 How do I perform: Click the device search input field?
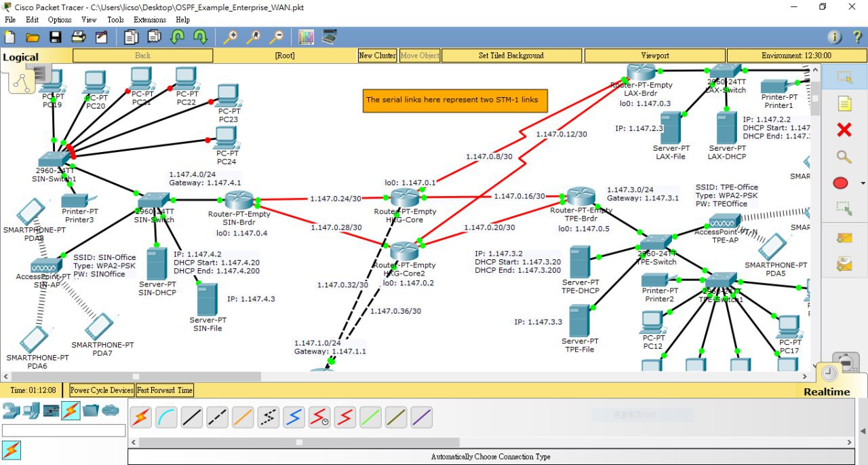pos(64,430)
